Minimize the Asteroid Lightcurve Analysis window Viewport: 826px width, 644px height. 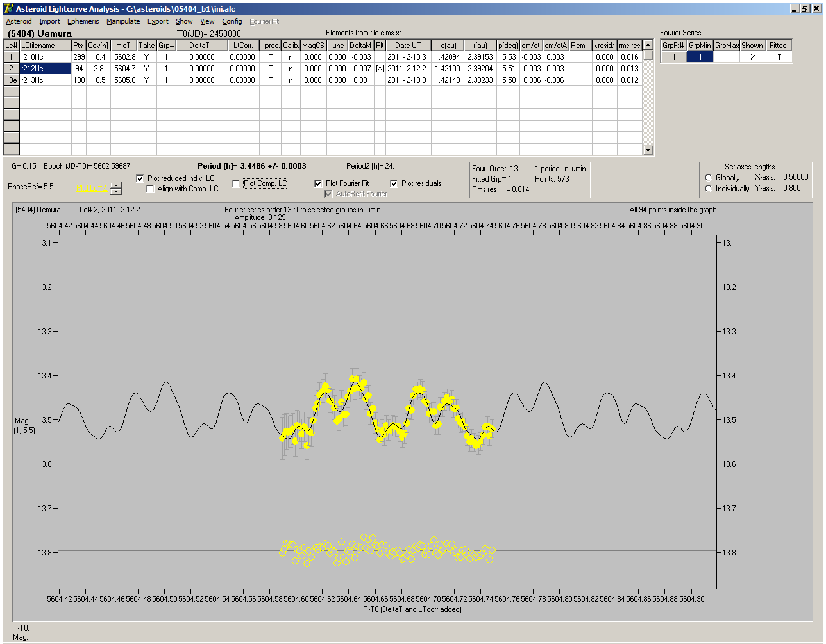pos(795,8)
